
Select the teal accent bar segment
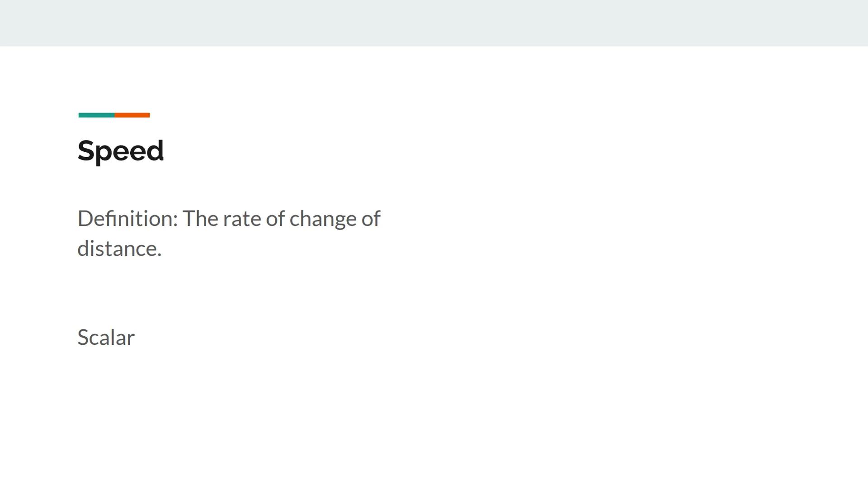click(96, 115)
